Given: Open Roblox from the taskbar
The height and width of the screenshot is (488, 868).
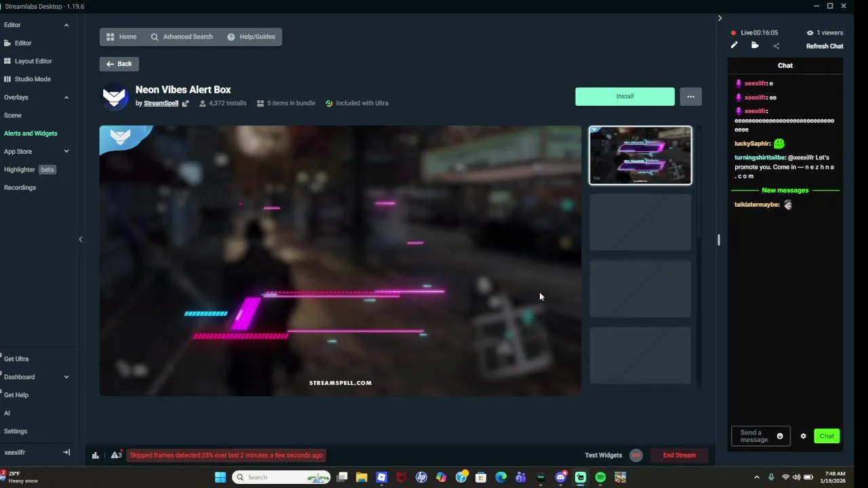Looking at the screenshot, I should click(382, 477).
